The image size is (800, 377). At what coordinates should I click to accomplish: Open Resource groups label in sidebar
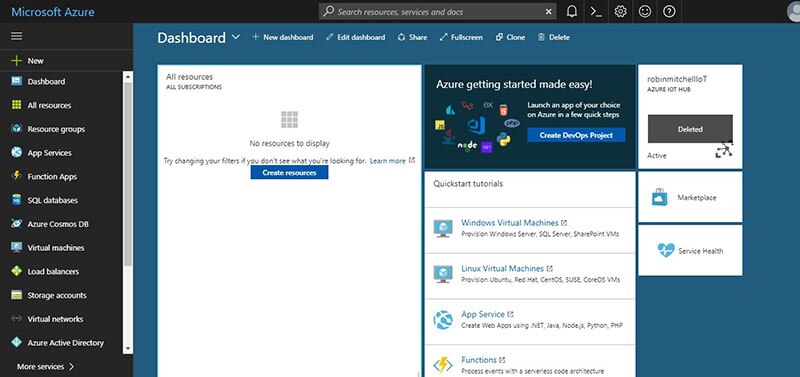56,129
